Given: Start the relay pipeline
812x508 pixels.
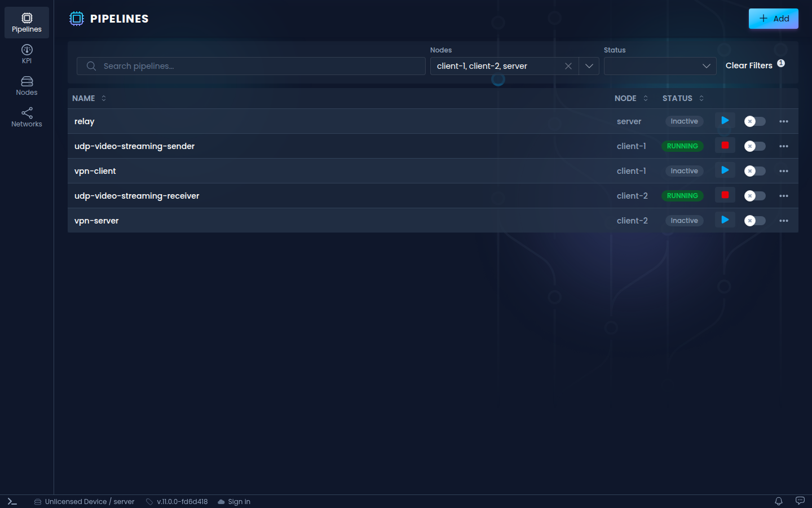Looking at the screenshot, I should [725, 121].
